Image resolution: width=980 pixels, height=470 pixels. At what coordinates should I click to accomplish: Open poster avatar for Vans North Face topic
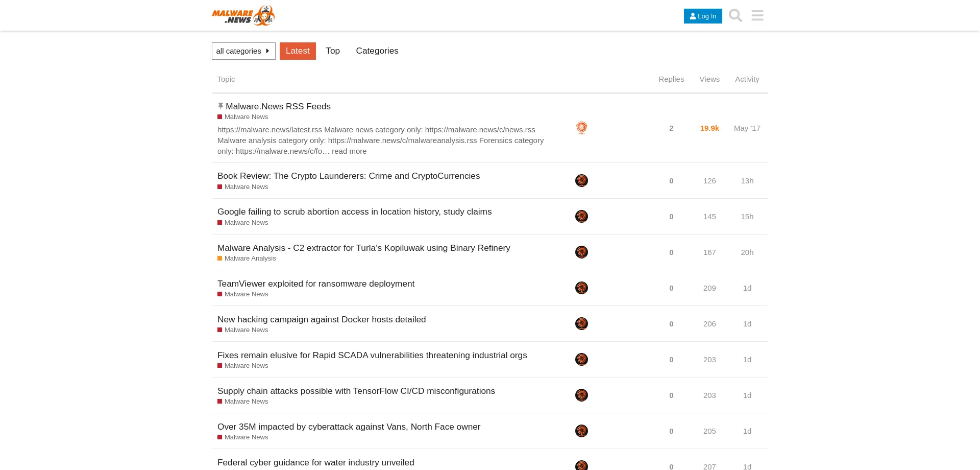tap(581, 431)
